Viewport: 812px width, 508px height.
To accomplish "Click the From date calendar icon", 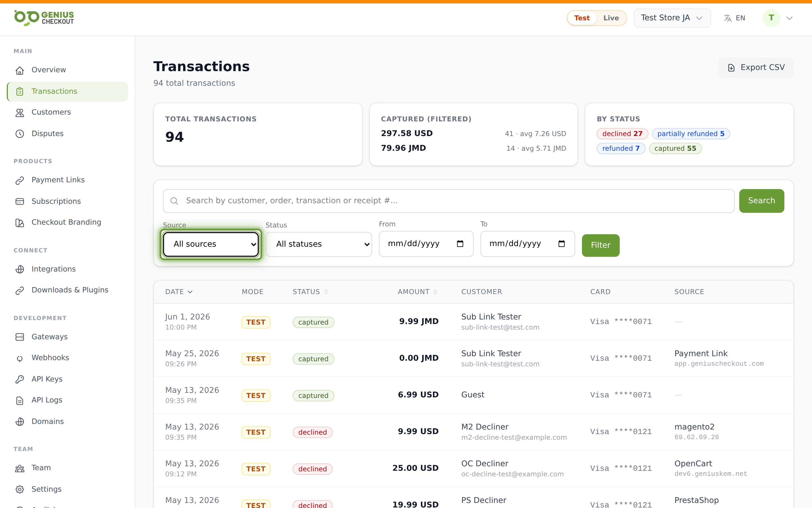I will [460, 244].
